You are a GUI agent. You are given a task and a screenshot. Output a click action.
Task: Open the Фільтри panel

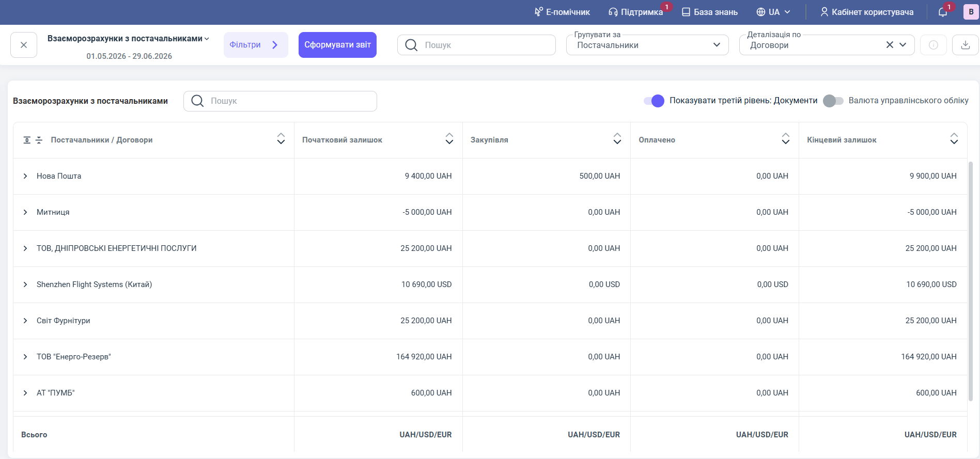pos(256,45)
